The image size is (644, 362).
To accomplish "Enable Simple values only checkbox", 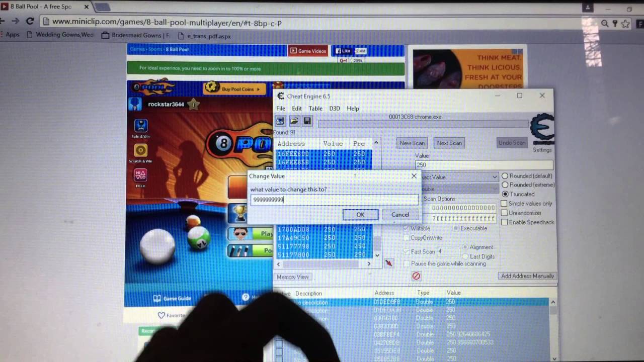I will (504, 204).
